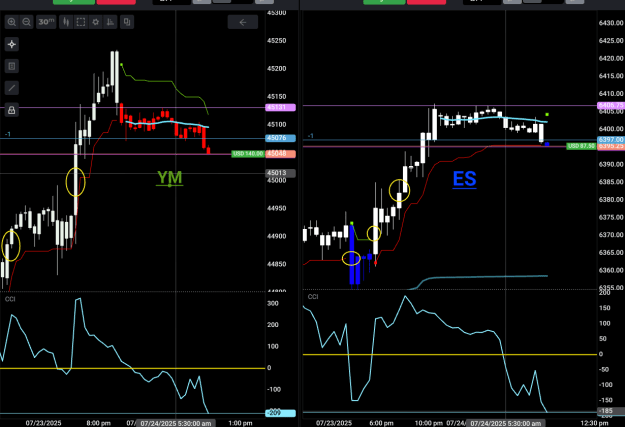Click the -1 label on ES chart
Viewport: 625px width, 427px height.
pyautogui.click(x=311, y=136)
